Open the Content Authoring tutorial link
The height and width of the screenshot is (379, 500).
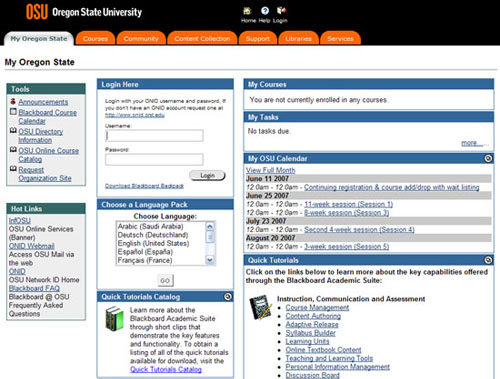[x=313, y=316]
